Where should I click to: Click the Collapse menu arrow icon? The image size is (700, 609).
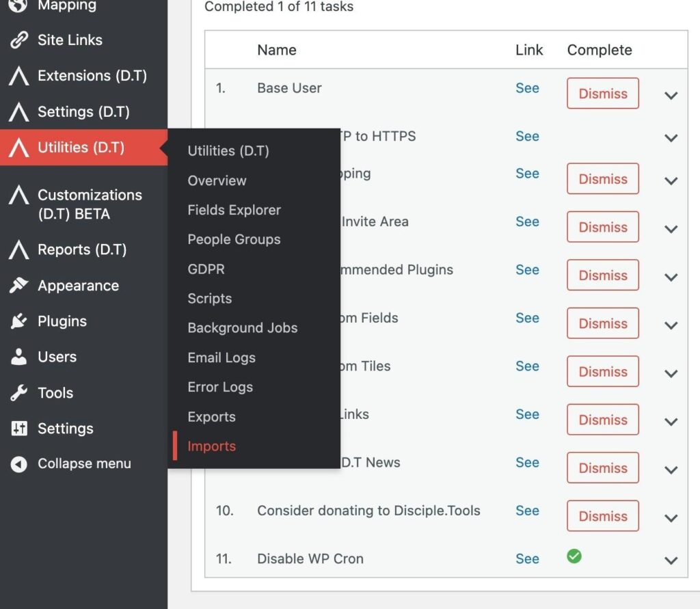click(x=18, y=464)
